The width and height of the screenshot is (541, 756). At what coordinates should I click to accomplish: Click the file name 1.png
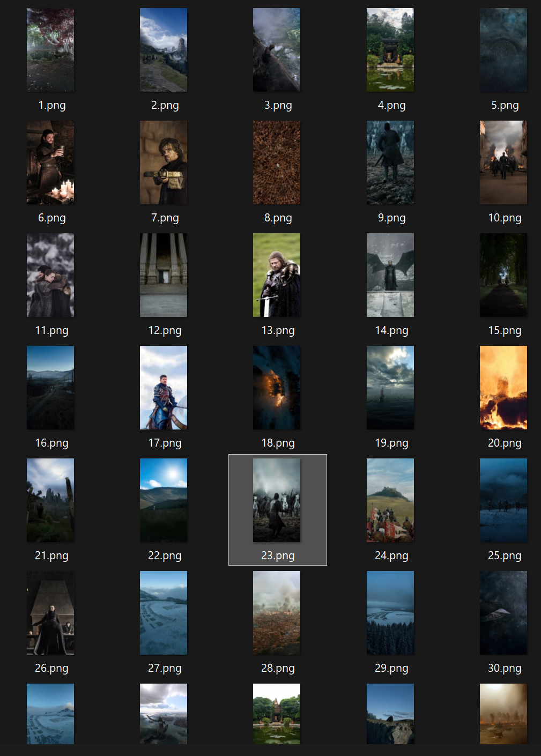(52, 106)
